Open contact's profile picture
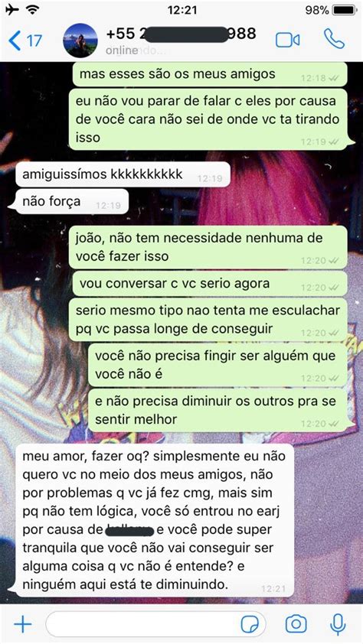Viewport: 363px width, 644px height. [80, 41]
